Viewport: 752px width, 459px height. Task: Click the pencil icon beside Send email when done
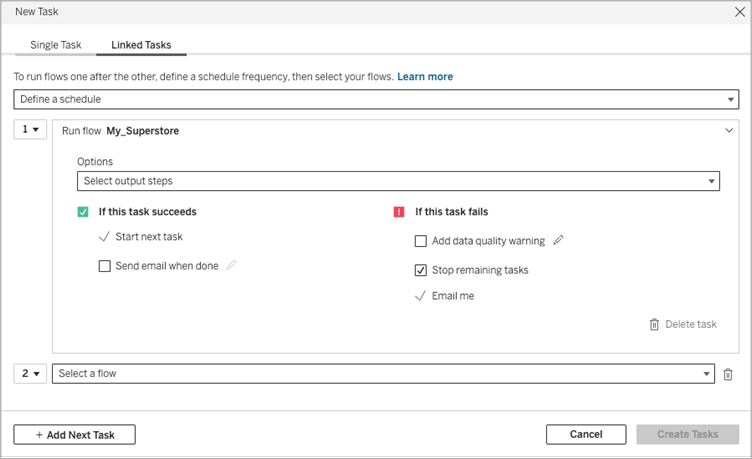[232, 265]
